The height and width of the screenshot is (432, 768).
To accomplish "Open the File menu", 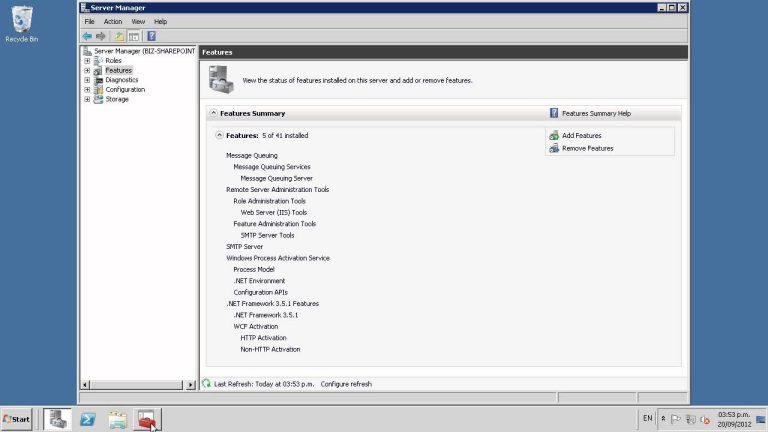I will pyautogui.click(x=90, y=22).
